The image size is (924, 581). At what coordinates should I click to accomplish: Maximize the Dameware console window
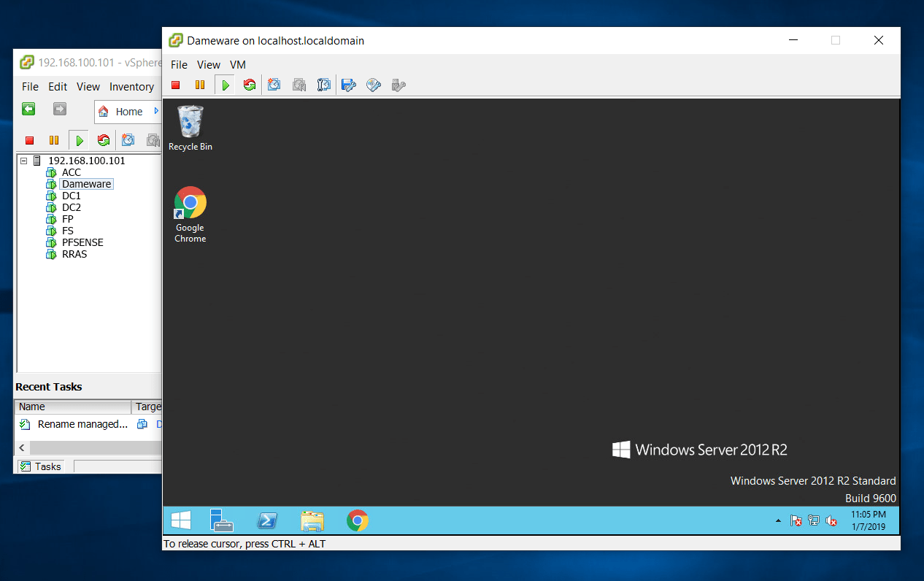pos(836,41)
